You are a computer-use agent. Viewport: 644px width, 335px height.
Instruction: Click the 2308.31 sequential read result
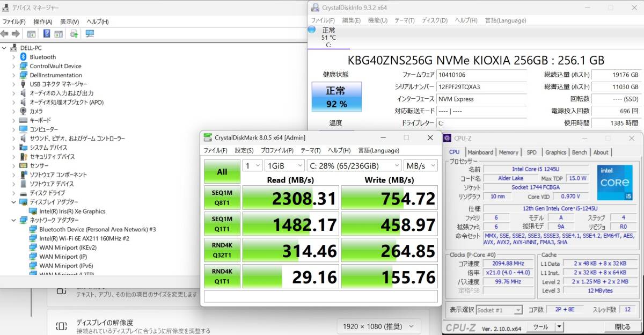pos(290,198)
